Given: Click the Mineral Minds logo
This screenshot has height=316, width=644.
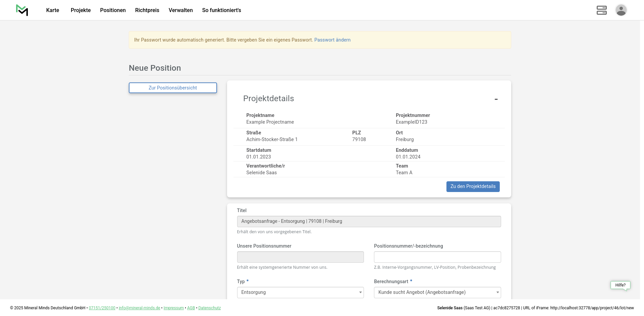Looking at the screenshot, I should [x=22, y=10].
